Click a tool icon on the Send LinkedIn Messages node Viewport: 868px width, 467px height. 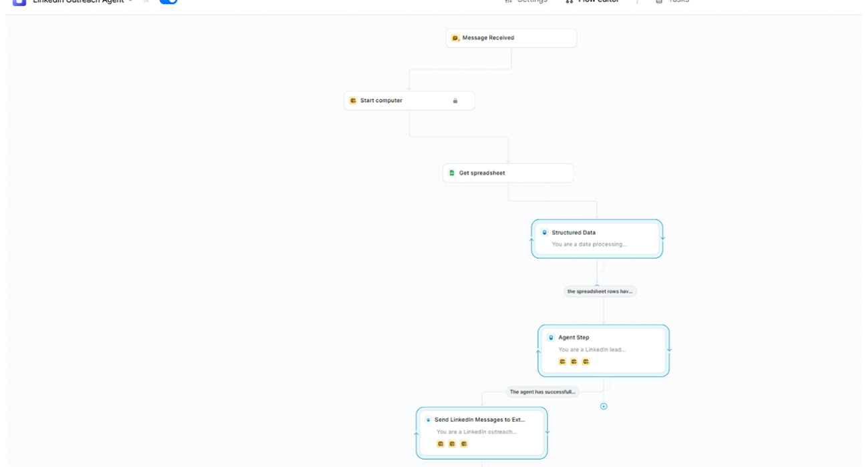[x=440, y=444]
